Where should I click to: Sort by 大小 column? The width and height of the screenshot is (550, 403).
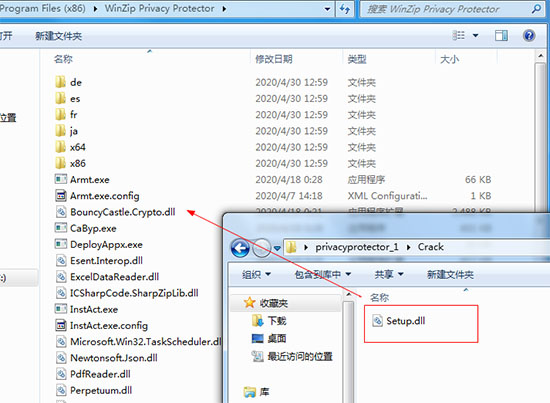(x=449, y=59)
